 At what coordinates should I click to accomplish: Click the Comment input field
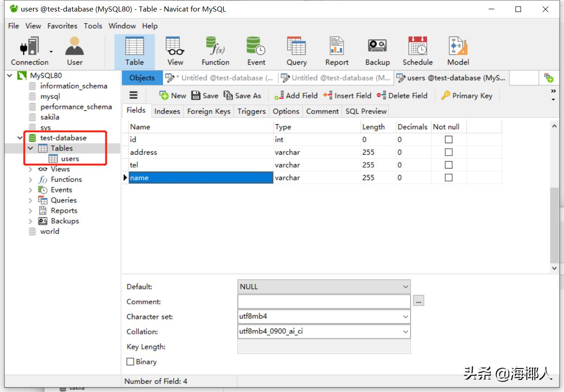[x=324, y=302]
